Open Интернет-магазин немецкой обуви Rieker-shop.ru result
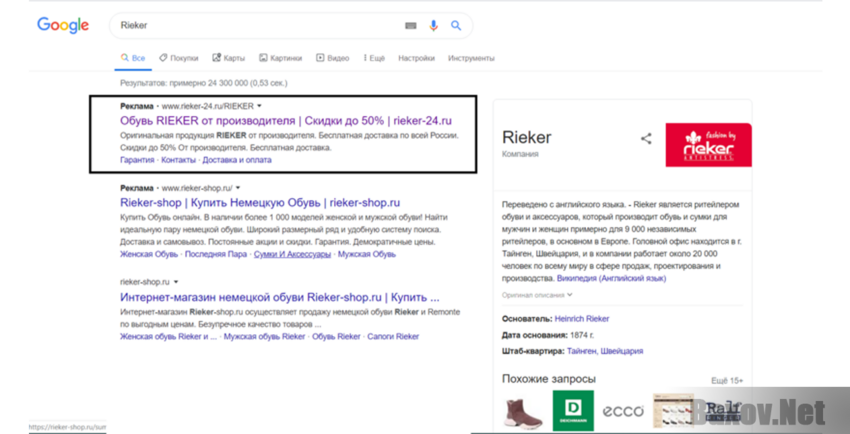 pyautogui.click(x=279, y=297)
